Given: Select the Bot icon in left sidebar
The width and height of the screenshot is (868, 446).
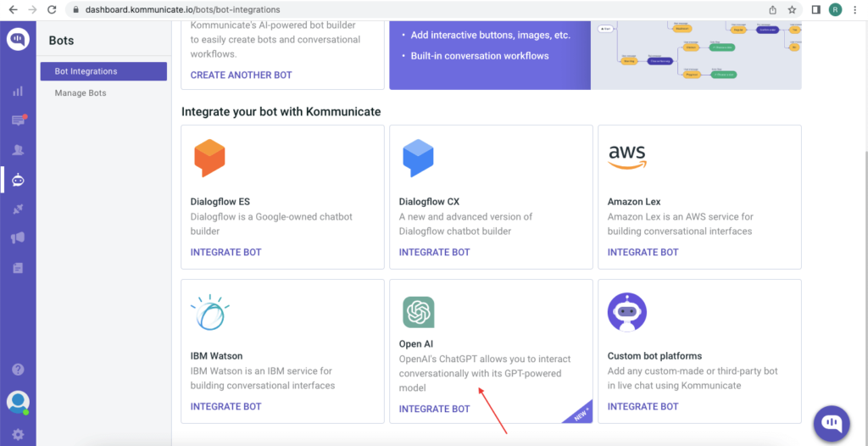Looking at the screenshot, I should tap(18, 180).
